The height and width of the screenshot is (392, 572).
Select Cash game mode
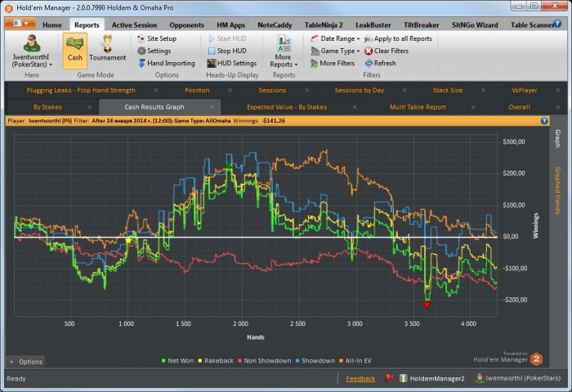click(74, 50)
